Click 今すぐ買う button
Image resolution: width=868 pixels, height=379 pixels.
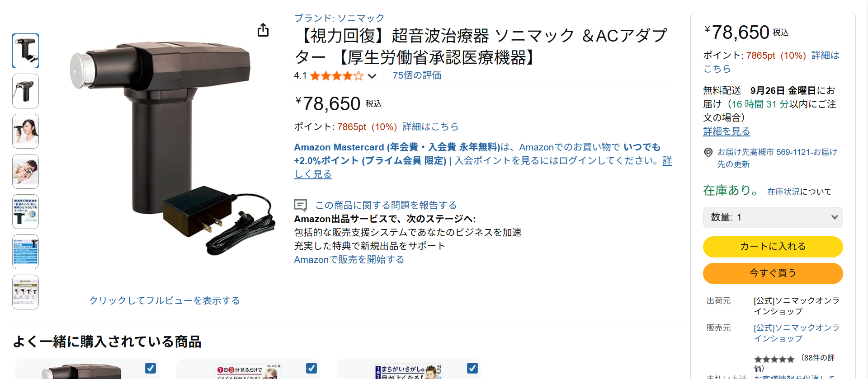coord(773,273)
